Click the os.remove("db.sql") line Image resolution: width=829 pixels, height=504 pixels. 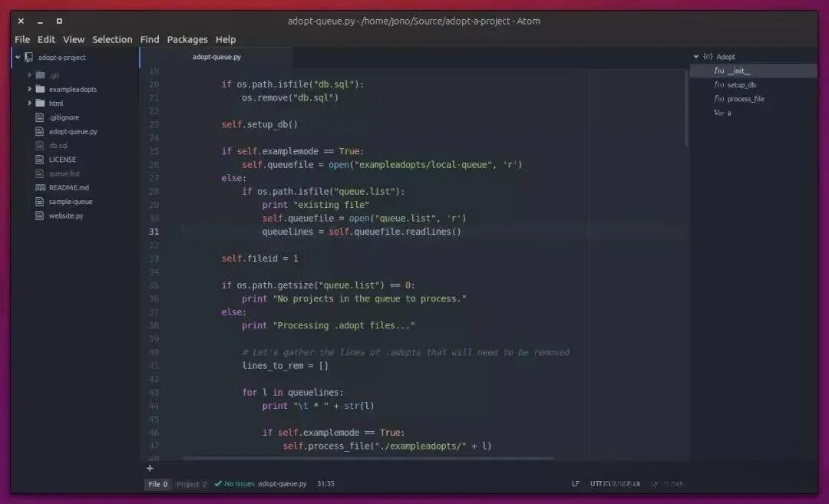pos(289,97)
